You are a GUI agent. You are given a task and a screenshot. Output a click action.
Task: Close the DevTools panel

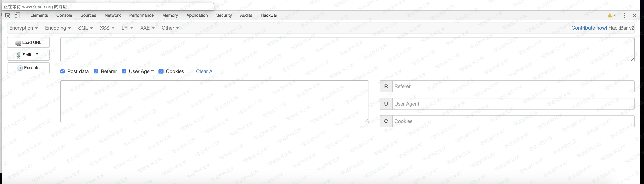click(x=634, y=16)
